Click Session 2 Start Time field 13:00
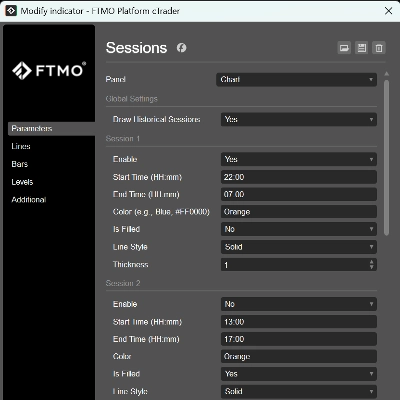 299,322
